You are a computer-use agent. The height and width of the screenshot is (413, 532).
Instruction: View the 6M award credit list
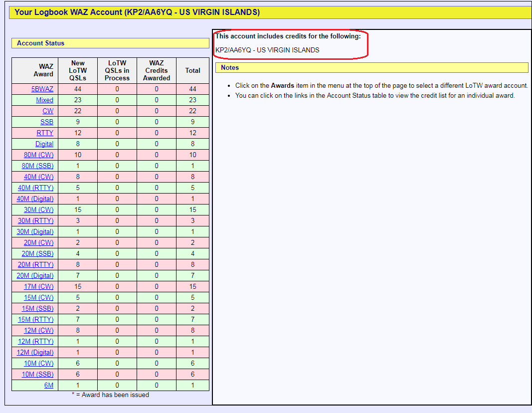(48, 385)
